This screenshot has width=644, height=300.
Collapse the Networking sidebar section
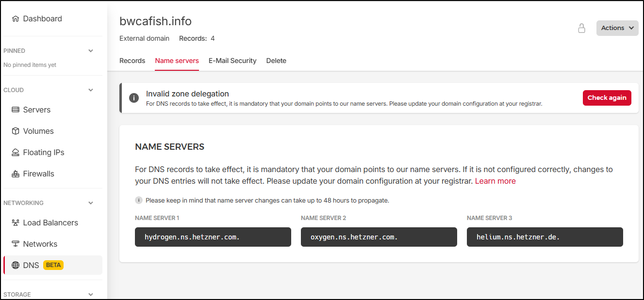pos(91,203)
